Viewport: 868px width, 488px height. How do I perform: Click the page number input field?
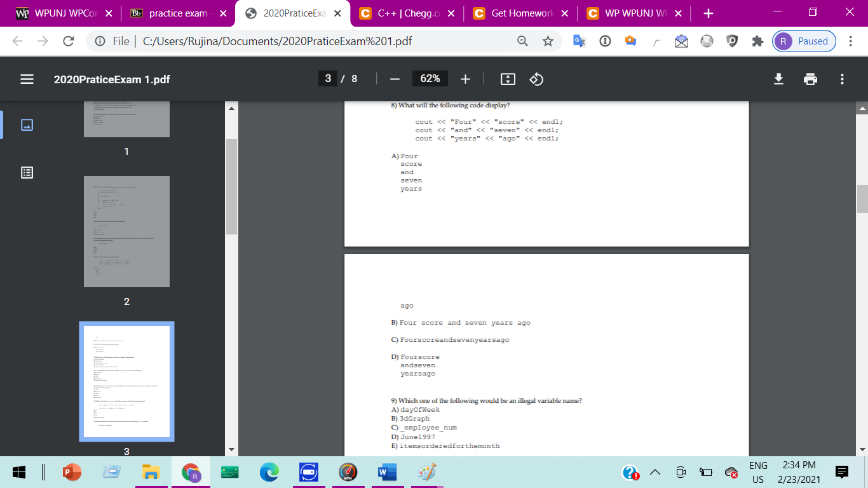pos(328,79)
